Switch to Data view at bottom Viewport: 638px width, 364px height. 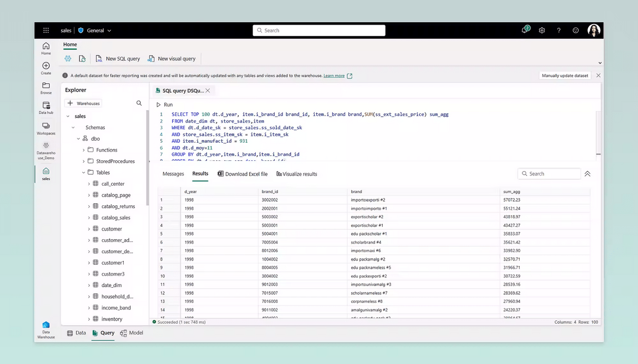(x=76, y=333)
